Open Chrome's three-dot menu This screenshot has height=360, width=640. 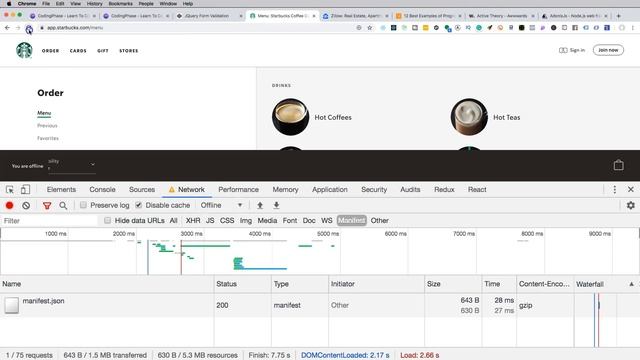pyautogui.click(x=633, y=28)
